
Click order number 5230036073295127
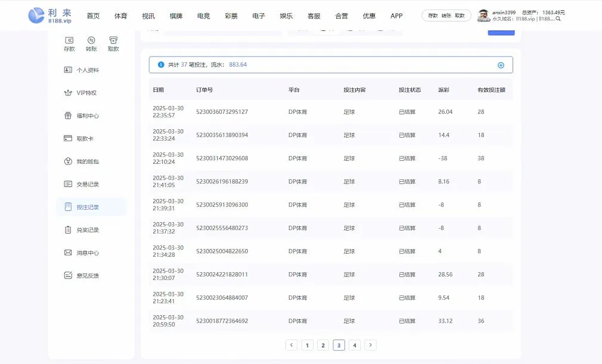(222, 112)
